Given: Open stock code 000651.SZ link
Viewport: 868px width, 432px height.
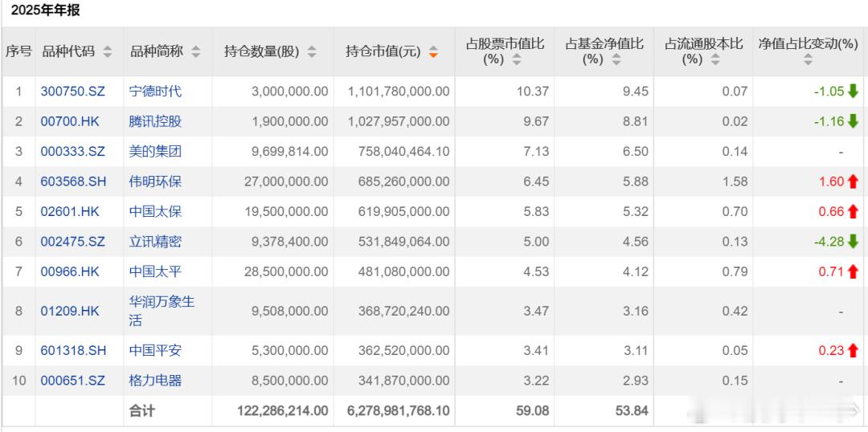Looking at the screenshot, I should 72,381.
